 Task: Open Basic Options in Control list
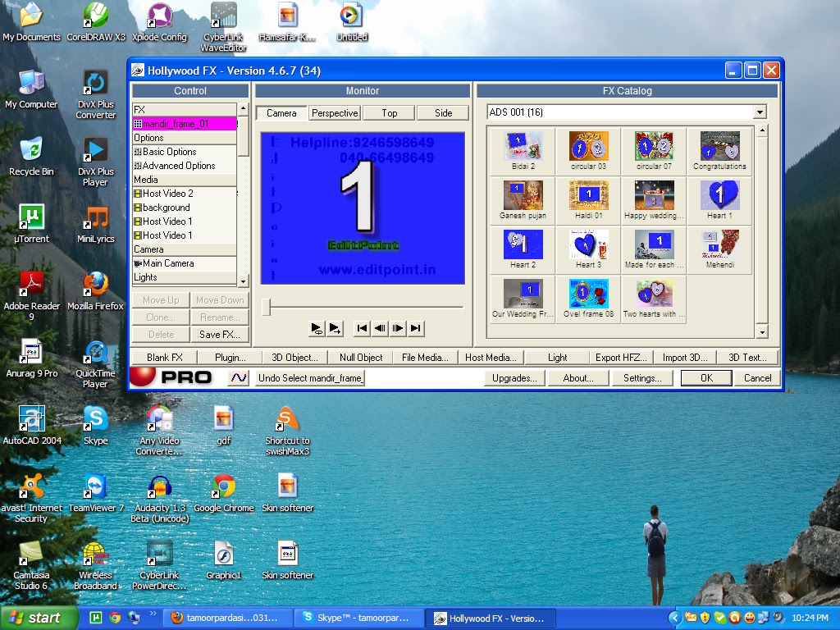coord(185,152)
